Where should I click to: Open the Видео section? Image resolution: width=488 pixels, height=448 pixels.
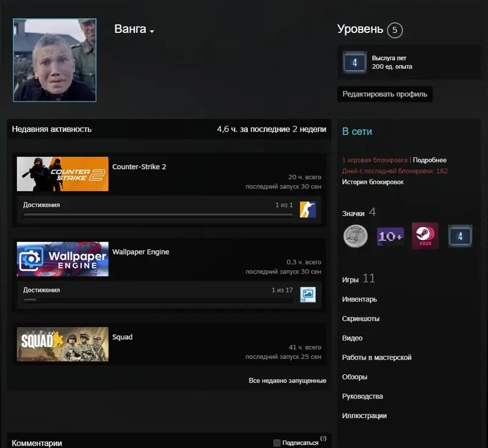[x=353, y=338]
